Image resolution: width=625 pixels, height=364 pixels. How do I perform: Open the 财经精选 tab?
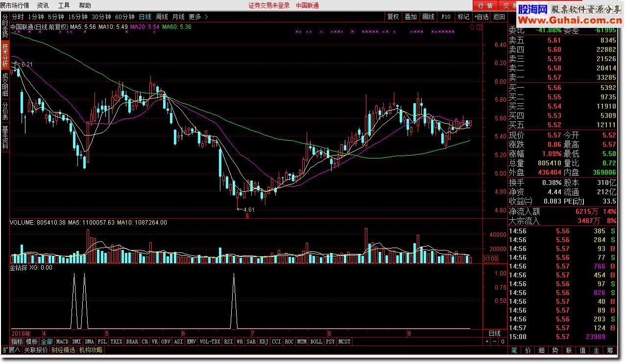coord(64,350)
